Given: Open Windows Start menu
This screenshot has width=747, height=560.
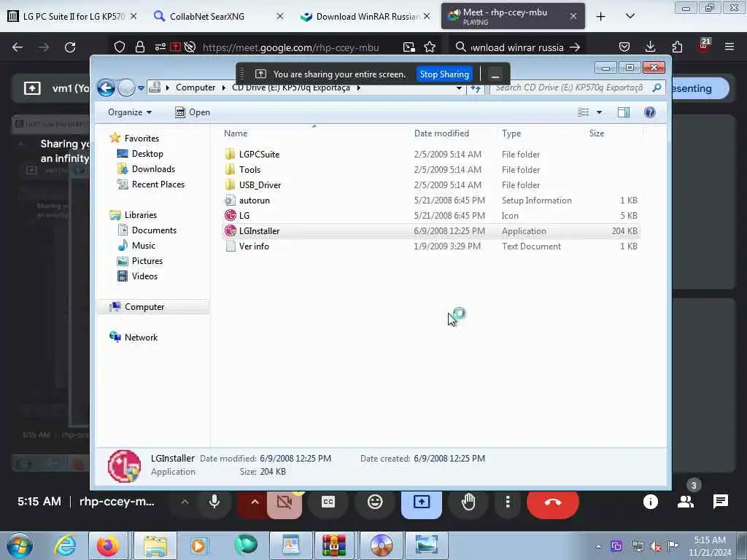Looking at the screenshot, I should tap(20, 545).
